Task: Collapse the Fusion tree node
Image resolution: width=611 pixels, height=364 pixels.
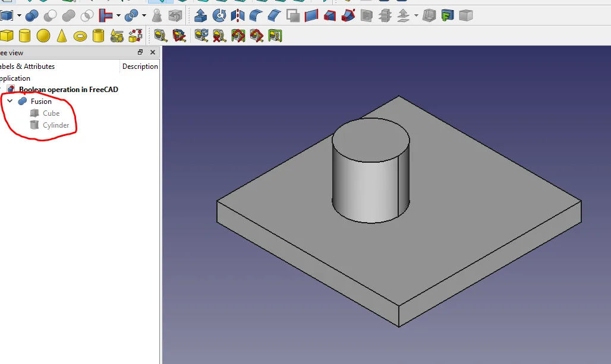Action: [10, 102]
